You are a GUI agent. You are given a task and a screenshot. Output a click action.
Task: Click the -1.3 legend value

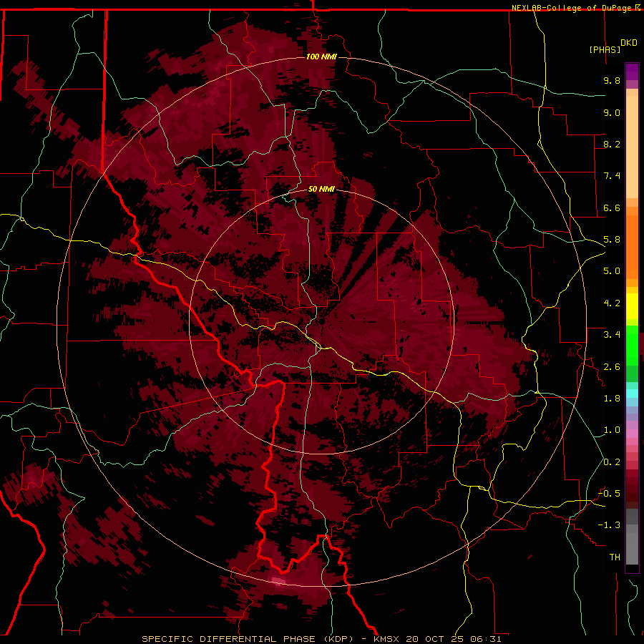click(609, 525)
